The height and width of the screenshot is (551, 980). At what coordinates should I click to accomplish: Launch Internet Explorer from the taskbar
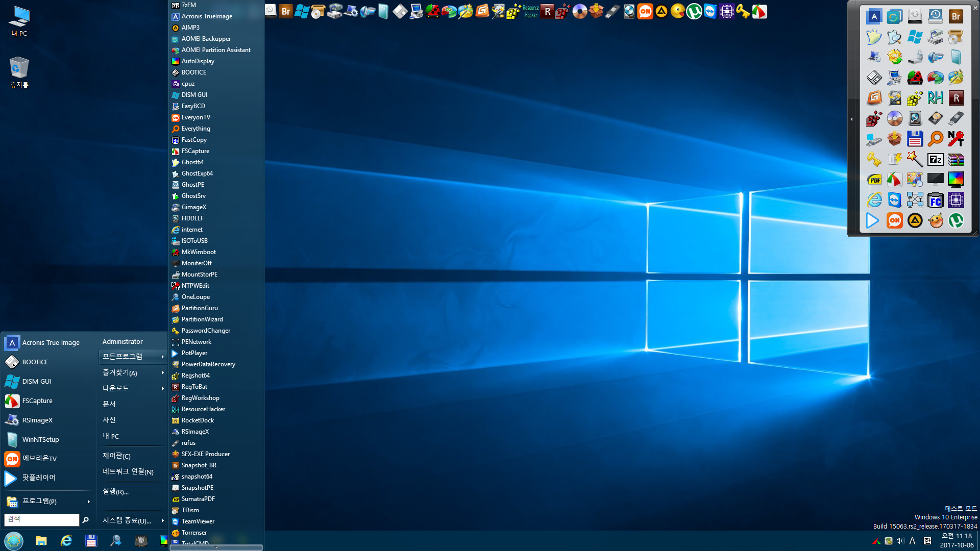point(66,541)
